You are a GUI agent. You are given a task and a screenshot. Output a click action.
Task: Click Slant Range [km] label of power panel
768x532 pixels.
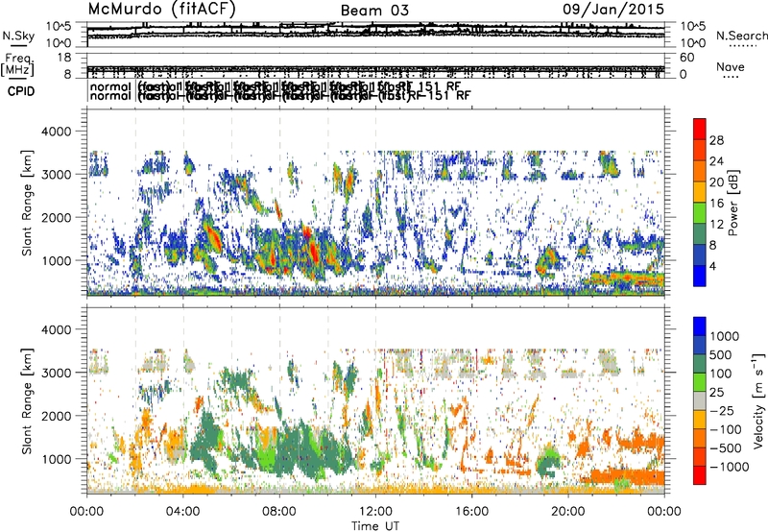(27, 203)
